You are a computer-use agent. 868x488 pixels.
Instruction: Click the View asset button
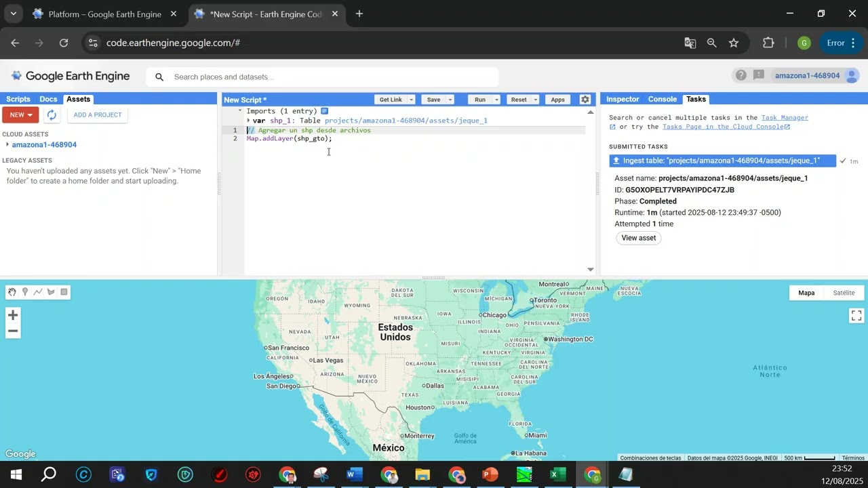(x=639, y=238)
